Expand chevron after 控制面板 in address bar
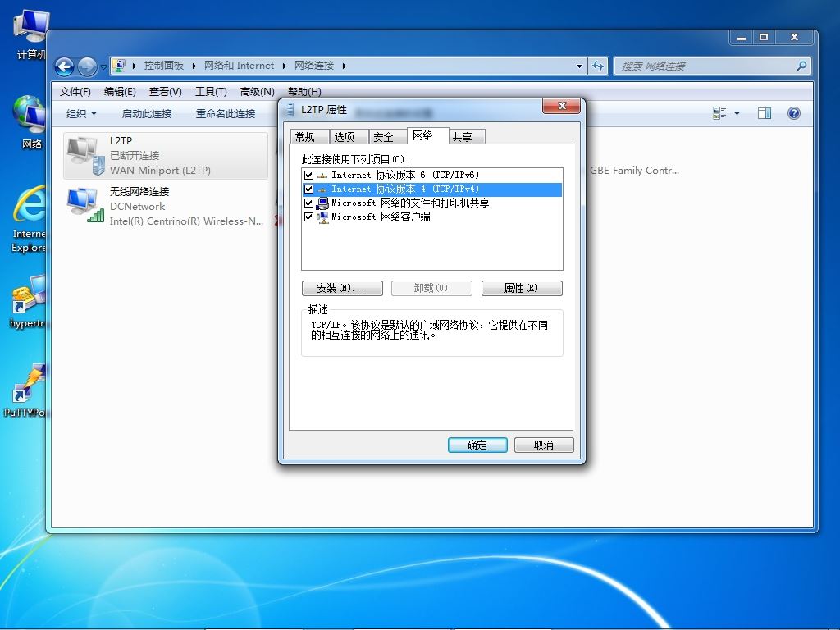Screen dimensions: 840x630 point(194,66)
